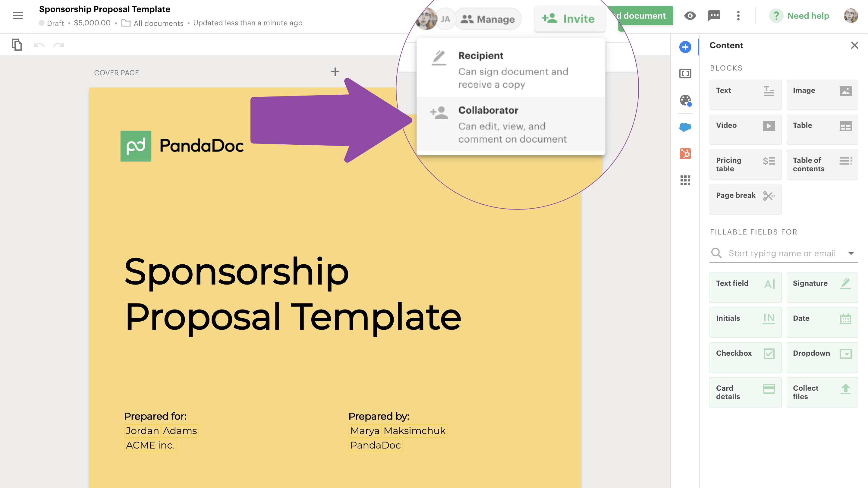
Task: Click the PandaDoc brand logo icon
Action: (x=136, y=146)
